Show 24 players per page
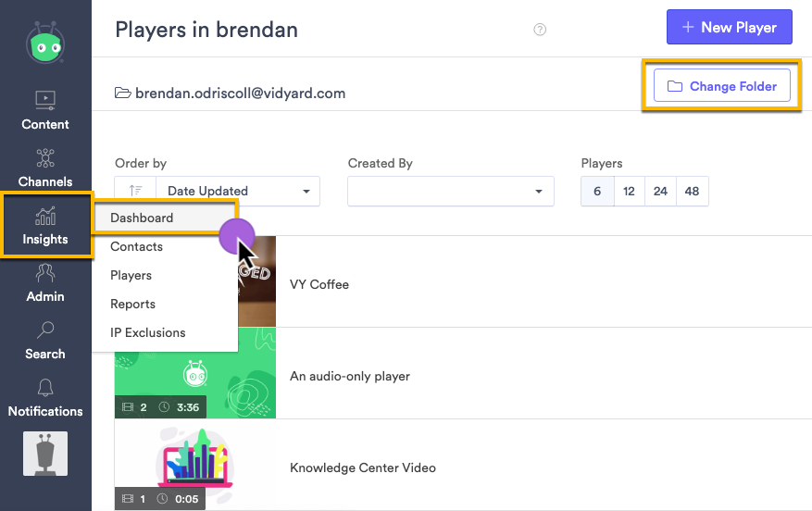This screenshot has width=812, height=511. click(660, 191)
